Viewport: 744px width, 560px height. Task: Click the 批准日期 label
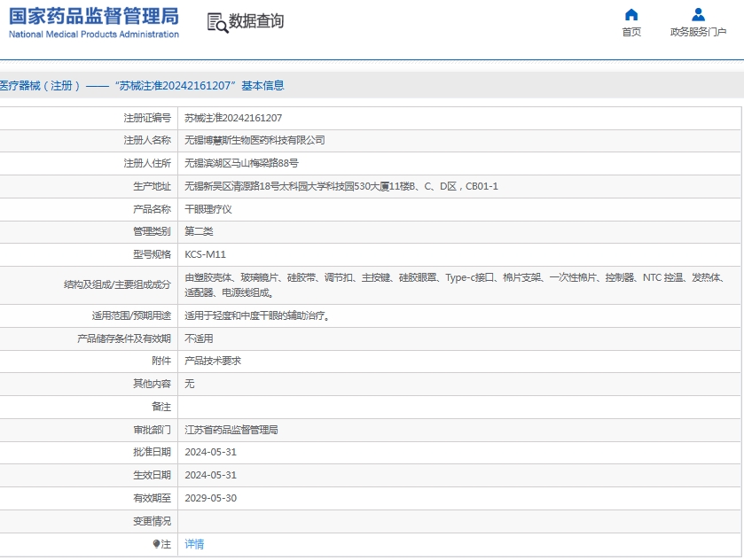pyautogui.click(x=152, y=452)
